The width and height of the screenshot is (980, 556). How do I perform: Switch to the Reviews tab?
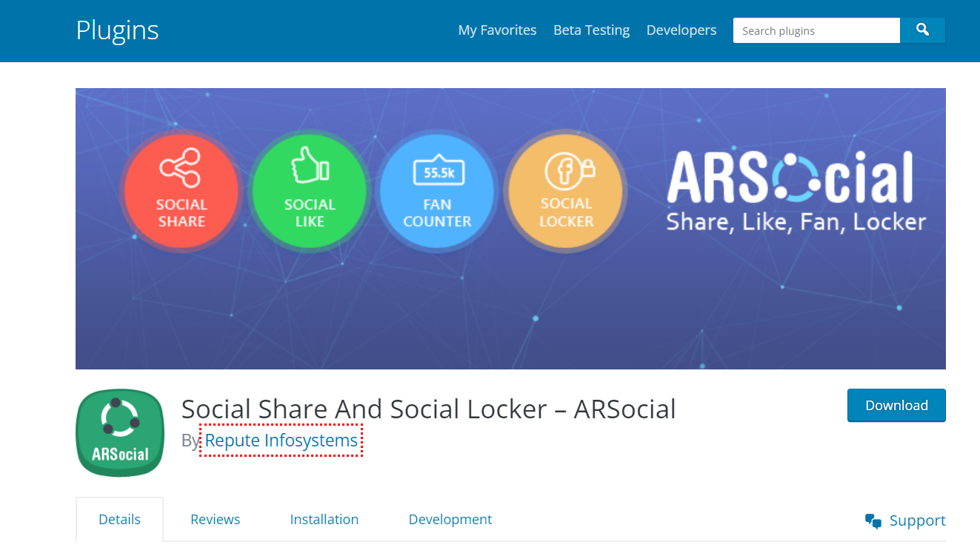coord(215,519)
